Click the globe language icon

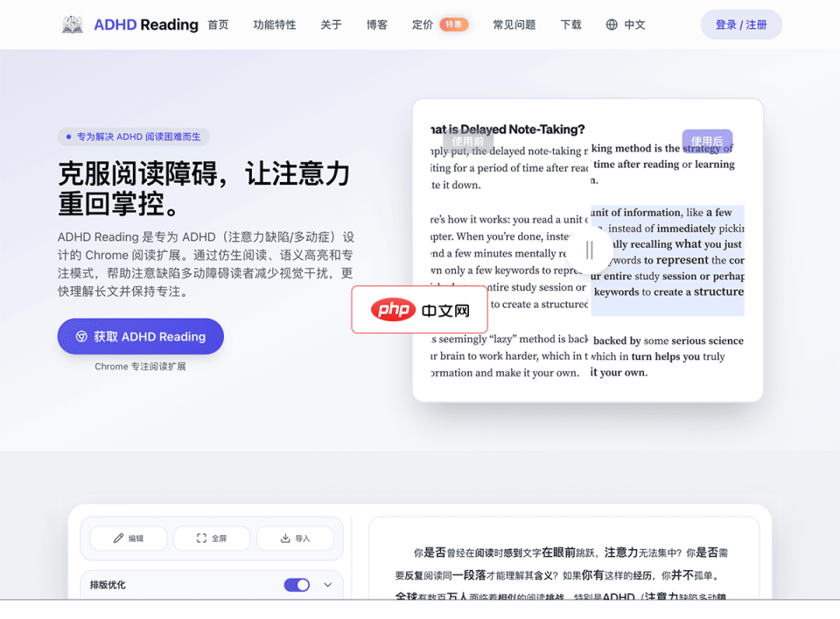(612, 25)
